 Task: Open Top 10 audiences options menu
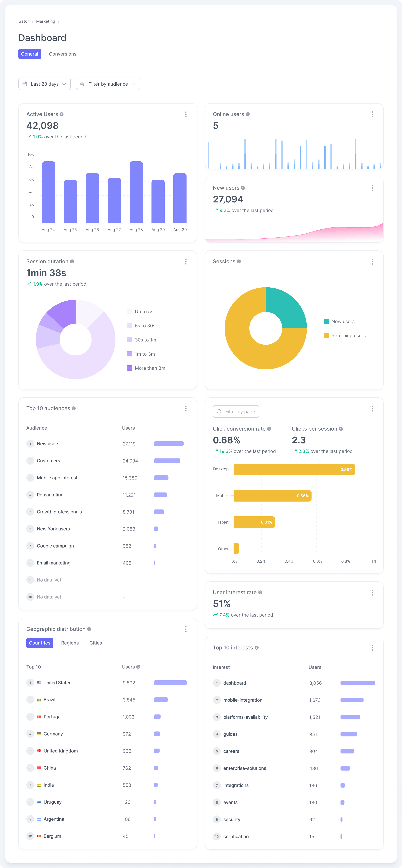click(x=186, y=408)
